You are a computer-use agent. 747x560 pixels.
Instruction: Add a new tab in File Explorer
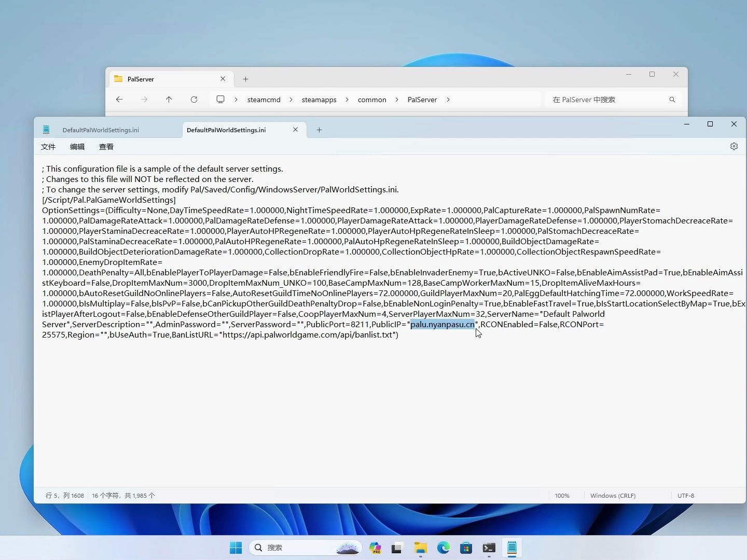click(x=246, y=79)
